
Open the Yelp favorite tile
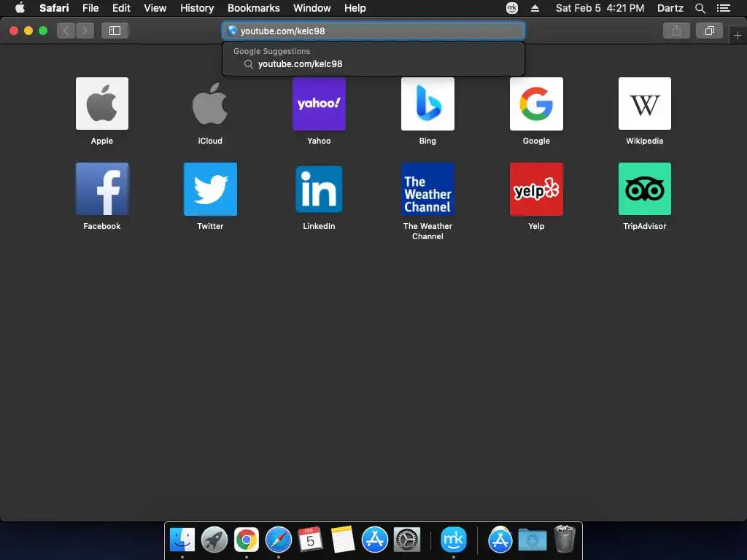tap(536, 189)
